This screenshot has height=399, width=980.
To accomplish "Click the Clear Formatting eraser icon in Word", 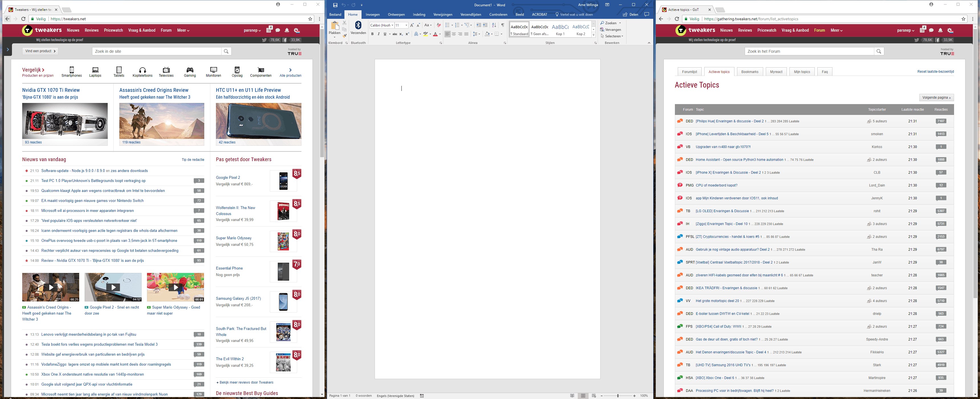I will click(x=439, y=25).
